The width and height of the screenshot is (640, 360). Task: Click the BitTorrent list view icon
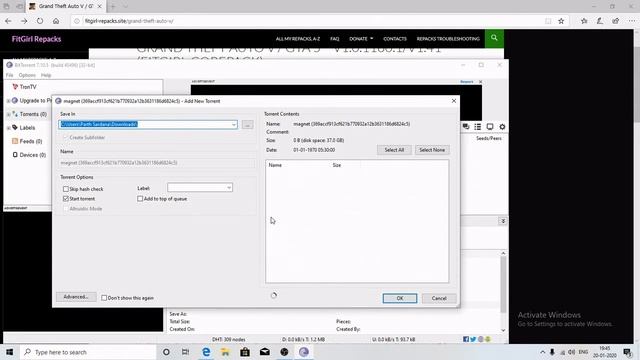click(478, 127)
